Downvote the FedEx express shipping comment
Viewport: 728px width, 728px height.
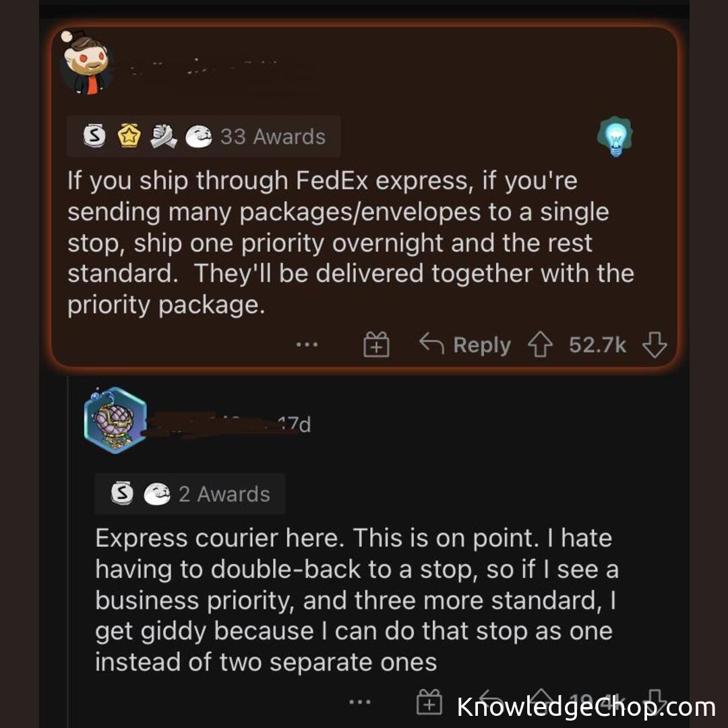(x=654, y=346)
